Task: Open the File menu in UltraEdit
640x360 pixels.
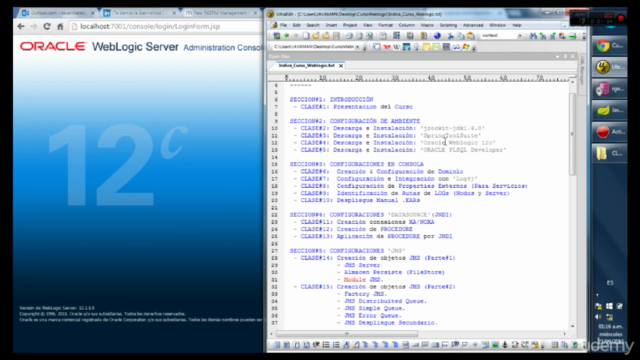Action: [x=283, y=25]
